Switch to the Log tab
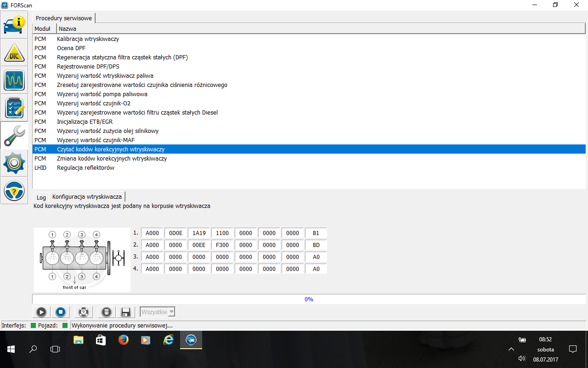 point(41,197)
